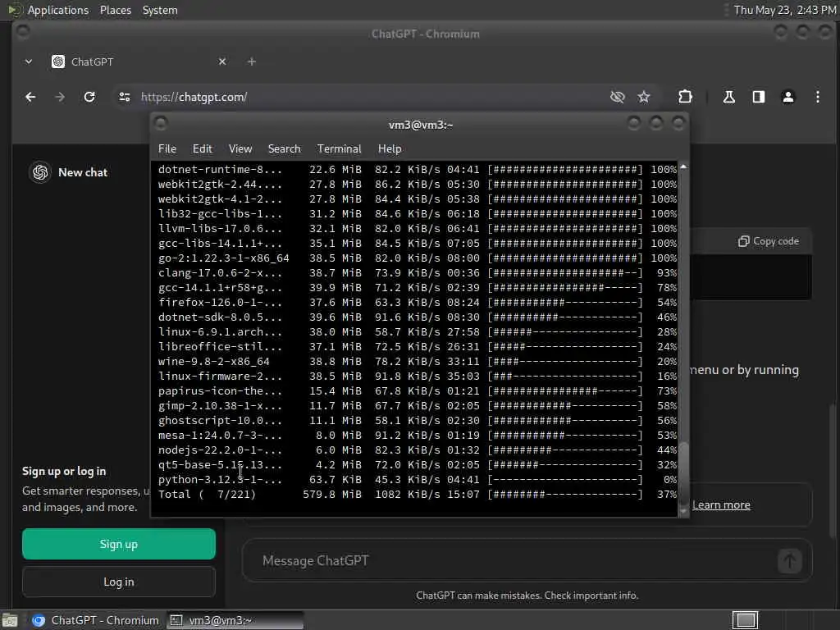840x630 pixels.
Task: Open the terminal Edit menu
Action: pos(202,149)
